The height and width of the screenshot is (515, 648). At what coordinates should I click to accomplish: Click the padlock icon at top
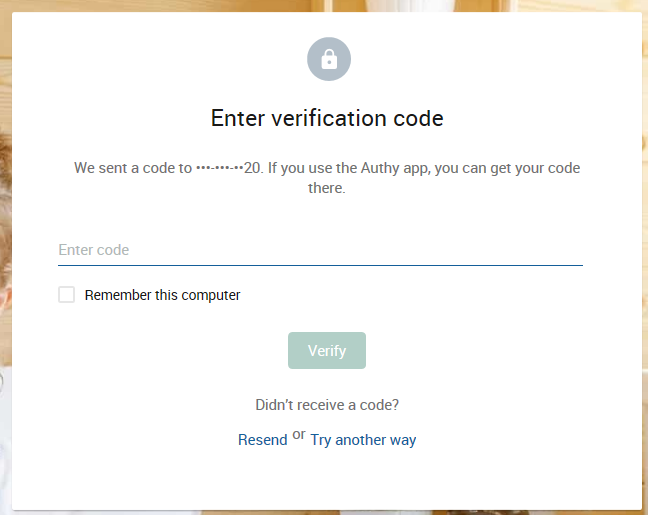pos(328,60)
